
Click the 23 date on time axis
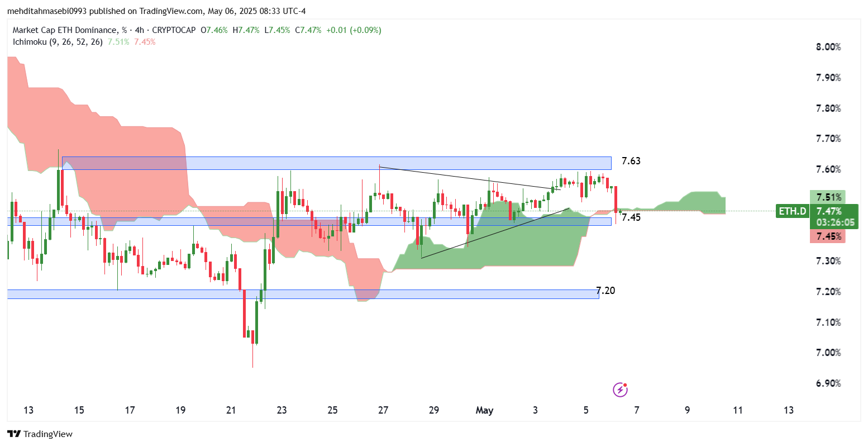coord(282,410)
